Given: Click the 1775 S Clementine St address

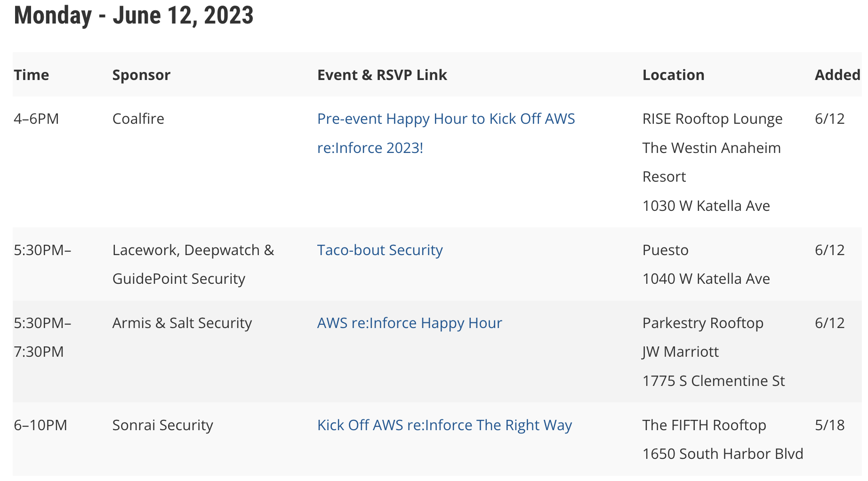Looking at the screenshot, I should pos(714,381).
